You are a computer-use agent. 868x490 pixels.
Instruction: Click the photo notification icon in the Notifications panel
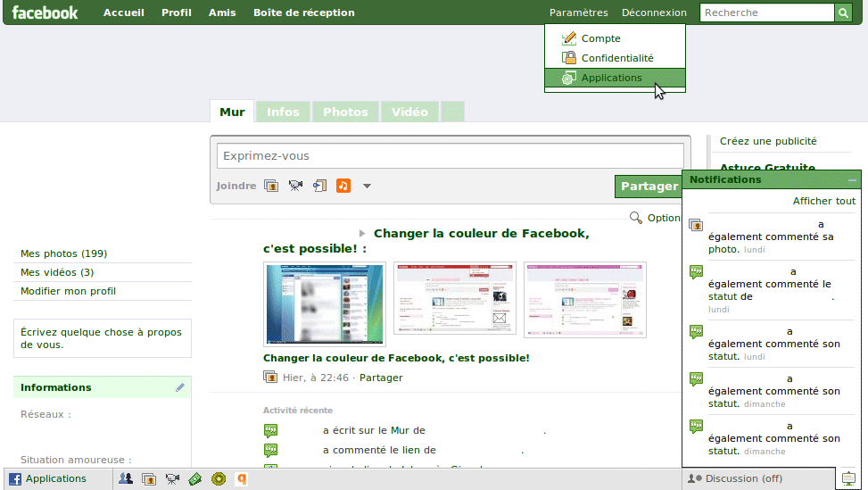[x=696, y=225]
